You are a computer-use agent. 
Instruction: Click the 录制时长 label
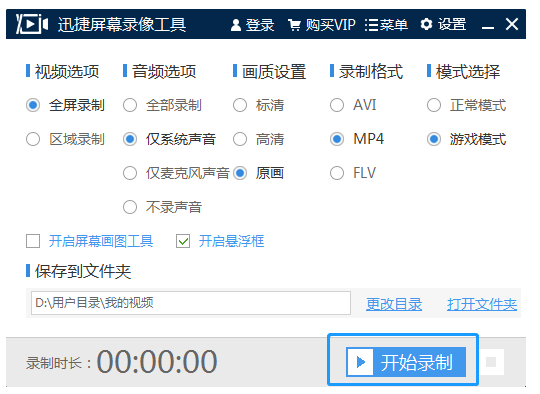point(59,363)
